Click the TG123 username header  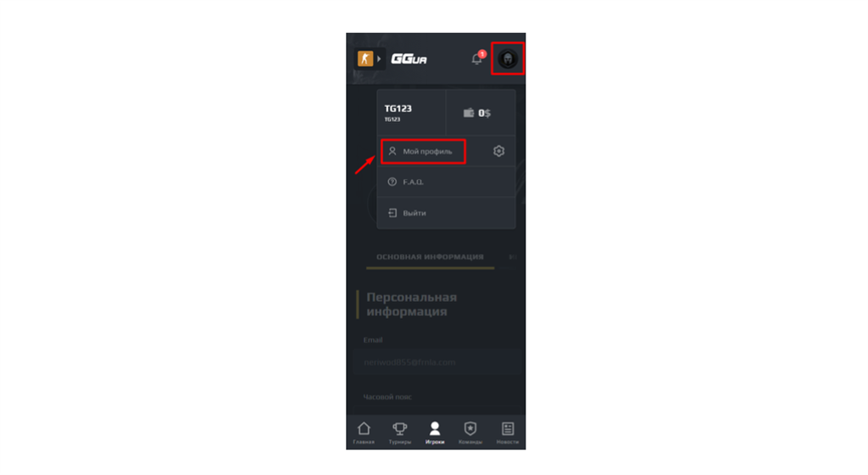(398, 109)
